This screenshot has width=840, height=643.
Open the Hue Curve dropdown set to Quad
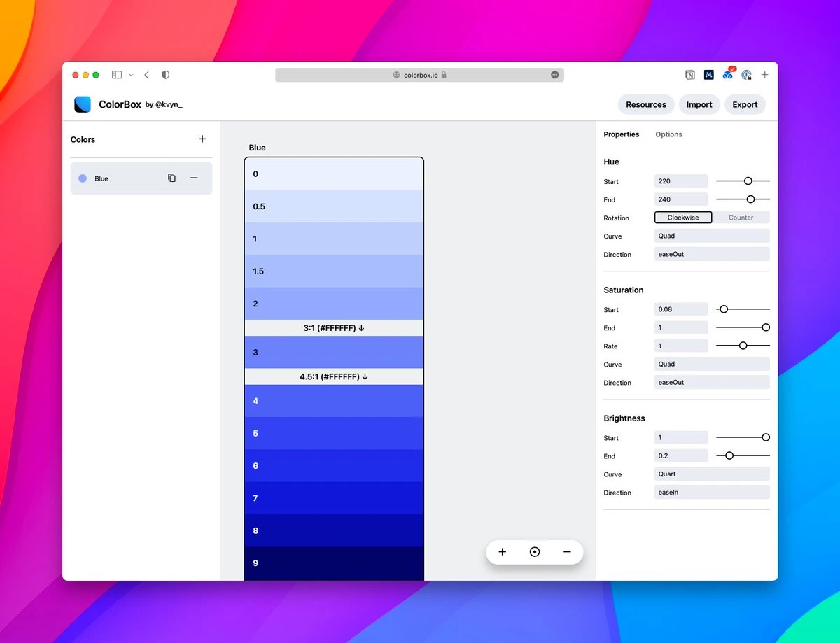712,236
